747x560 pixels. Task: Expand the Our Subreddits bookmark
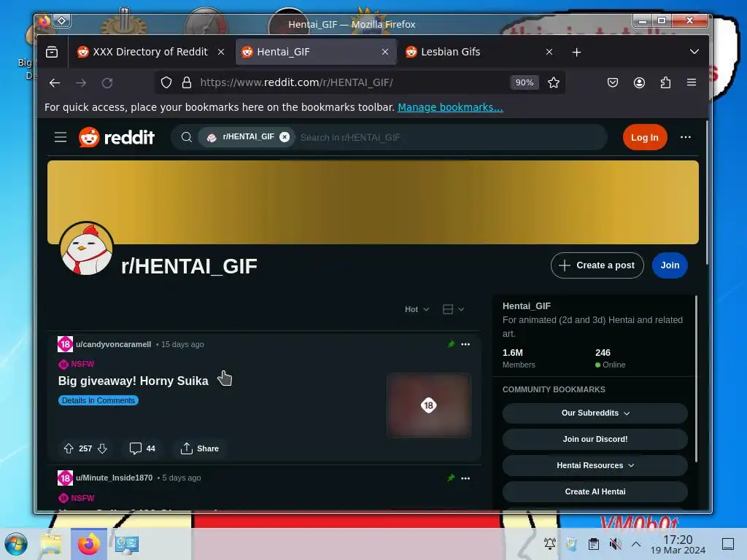(595, 413)
